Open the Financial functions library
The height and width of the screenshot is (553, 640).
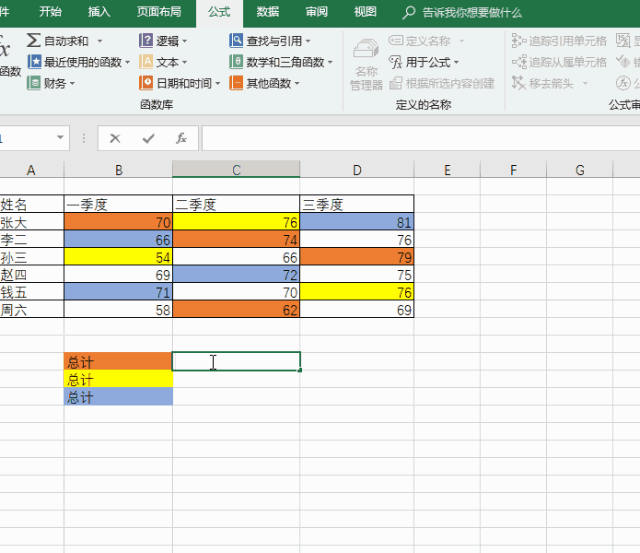click(x=35, y=83)
